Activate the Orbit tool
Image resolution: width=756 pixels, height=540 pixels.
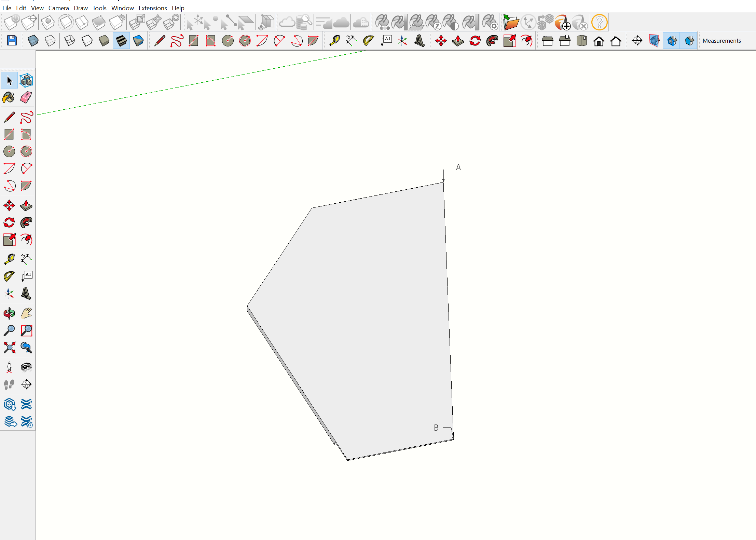9,313
